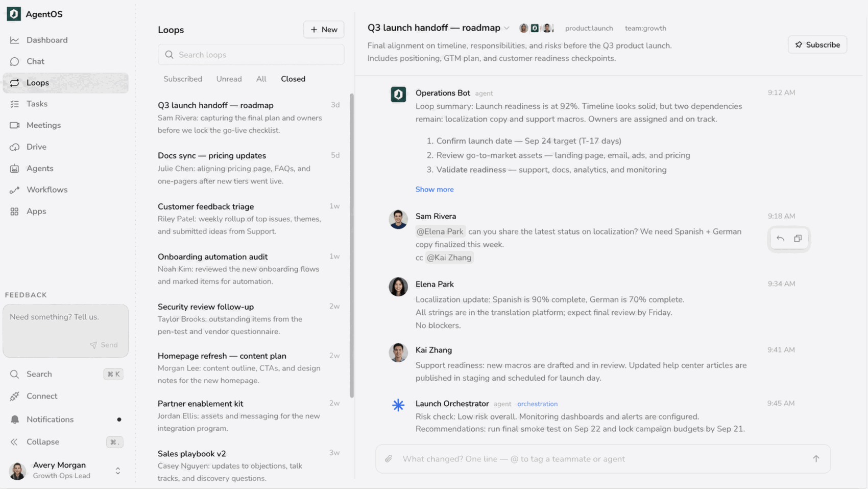868x489 pixels.
Task: Open the Sales playbook v2 loop
Action: 249,465
